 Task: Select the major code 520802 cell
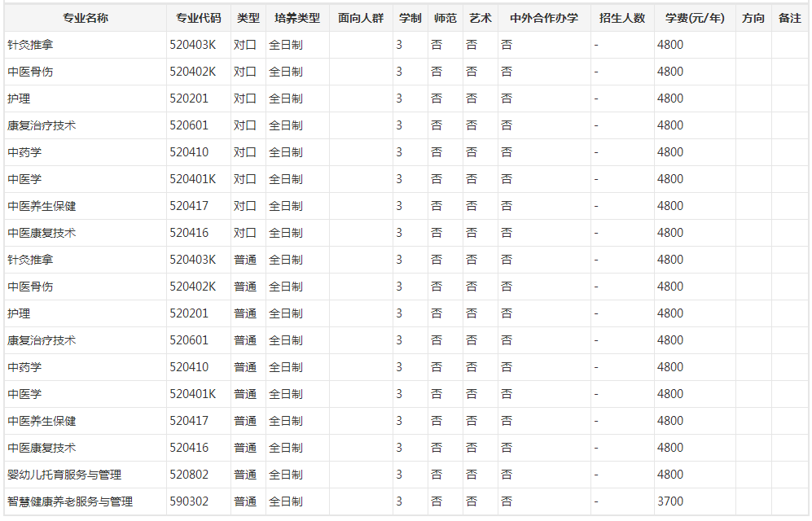[189, 475]
